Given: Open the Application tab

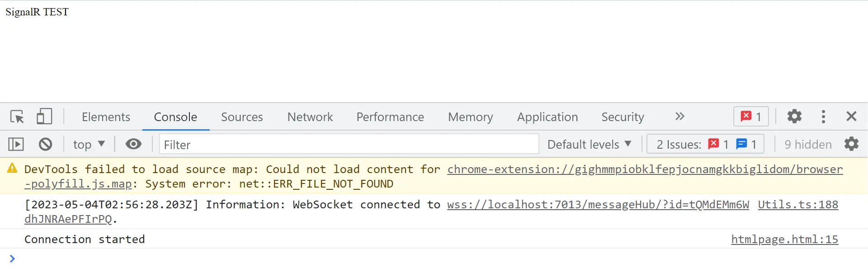Looking at the screenshot, I should pyautogui.click(x=547, y=117).
